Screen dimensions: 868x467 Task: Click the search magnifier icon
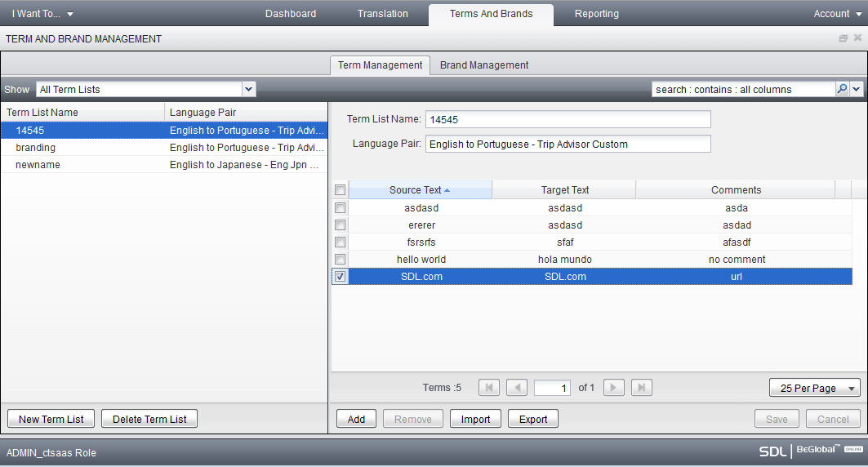(842, 89)
